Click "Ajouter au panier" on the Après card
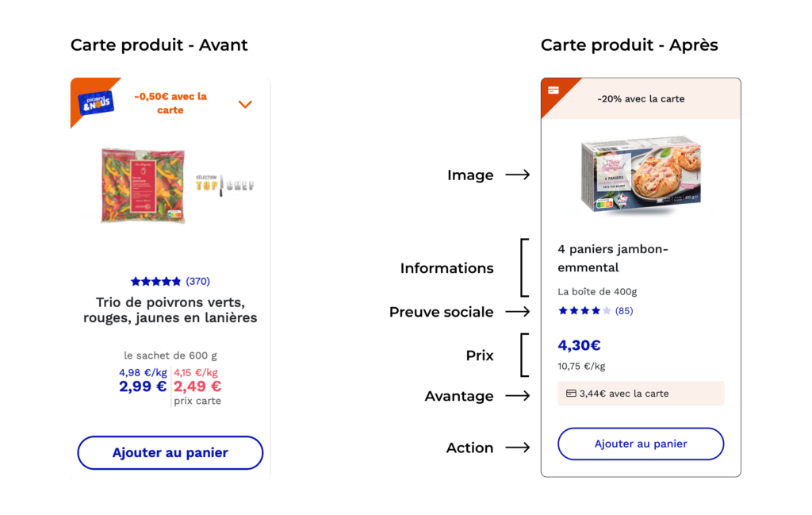Image resolution: width=812 pixels, height=515 pixels. [640, 444]
